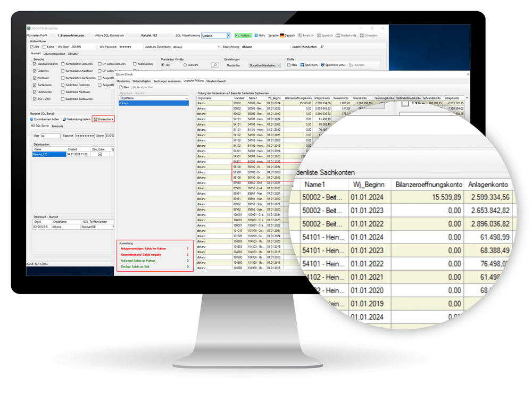Enable Kontenblätter Debitoren checkbox
Screen dimensions: 532x393
pyautogui.click(x=63, y=64)
